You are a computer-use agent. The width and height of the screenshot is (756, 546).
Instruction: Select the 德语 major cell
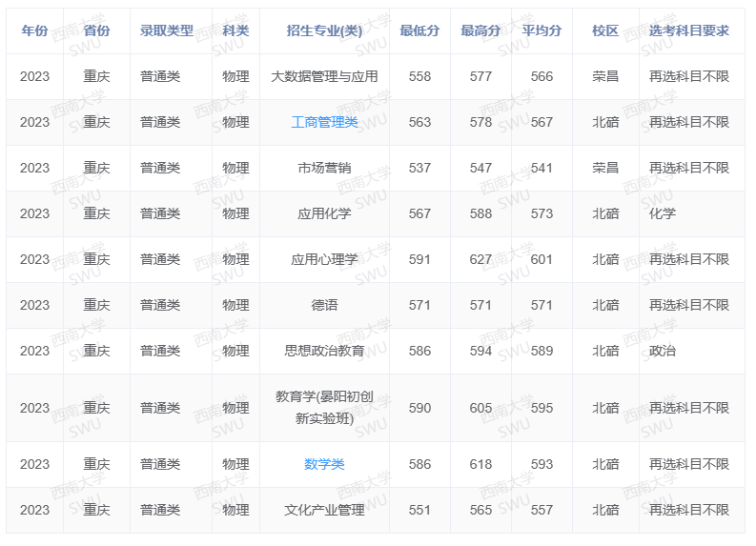[324, 305]
